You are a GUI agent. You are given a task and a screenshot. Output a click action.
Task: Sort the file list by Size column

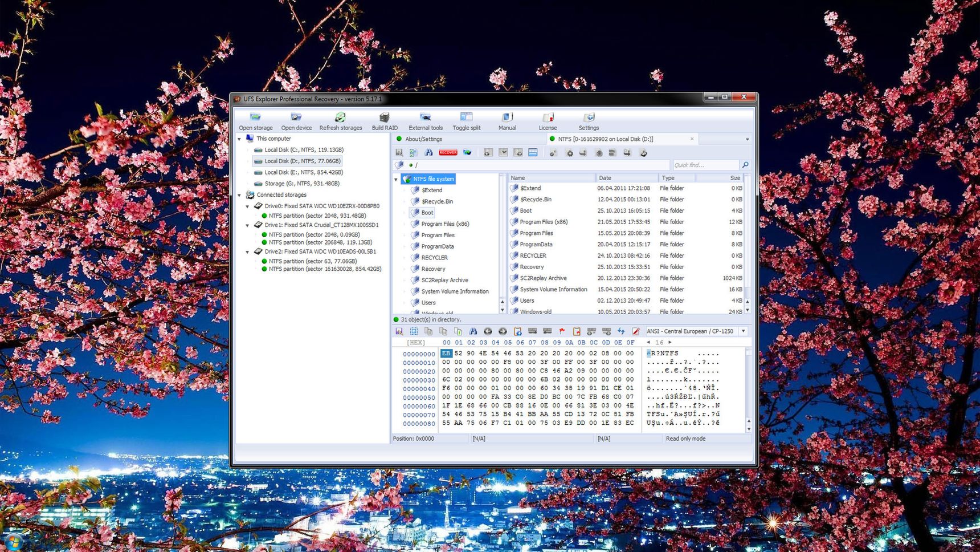point(720,178)
